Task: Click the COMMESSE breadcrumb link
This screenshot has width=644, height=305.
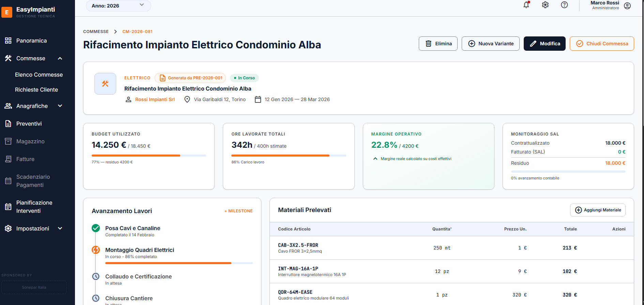Action: (96, 32)
